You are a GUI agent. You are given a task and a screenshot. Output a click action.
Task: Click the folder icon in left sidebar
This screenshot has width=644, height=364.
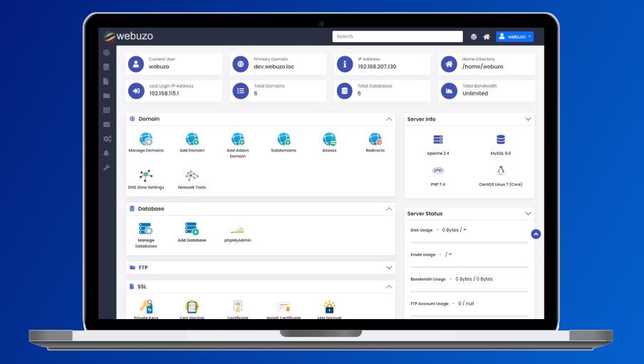pos(106,95)
